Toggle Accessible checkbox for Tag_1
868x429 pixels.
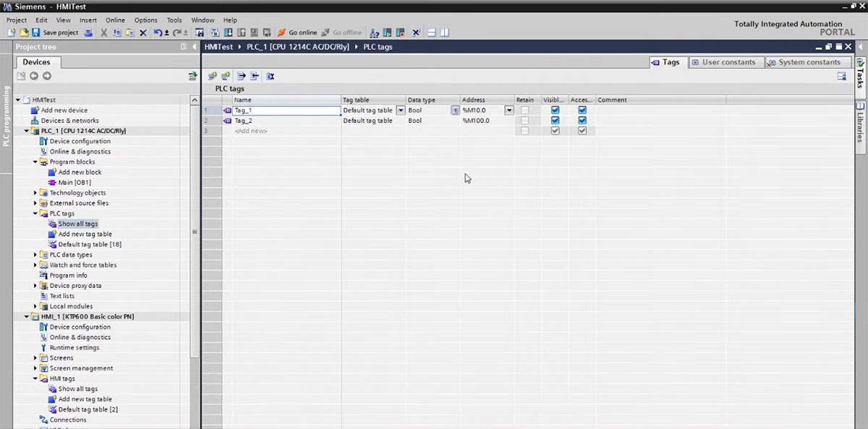pos(582,111)
